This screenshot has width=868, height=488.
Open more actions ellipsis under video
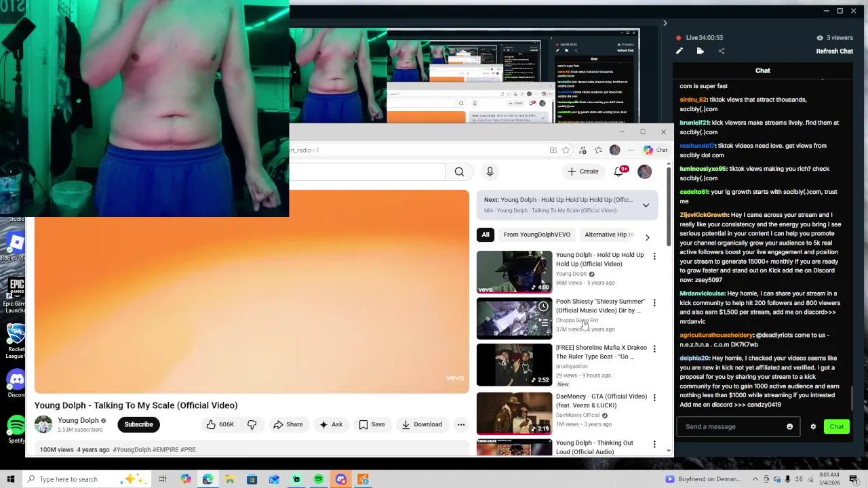[461, 424]
